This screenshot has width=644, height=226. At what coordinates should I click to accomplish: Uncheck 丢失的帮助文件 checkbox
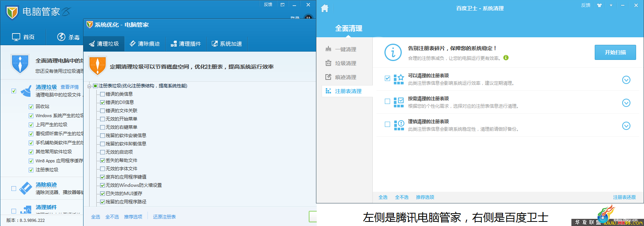(102, 160)
